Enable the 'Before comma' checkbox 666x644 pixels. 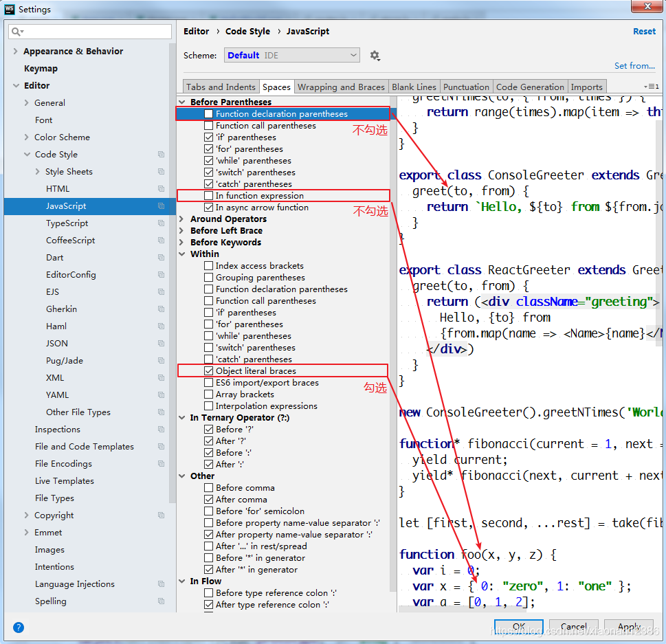[x=208, y=488]
